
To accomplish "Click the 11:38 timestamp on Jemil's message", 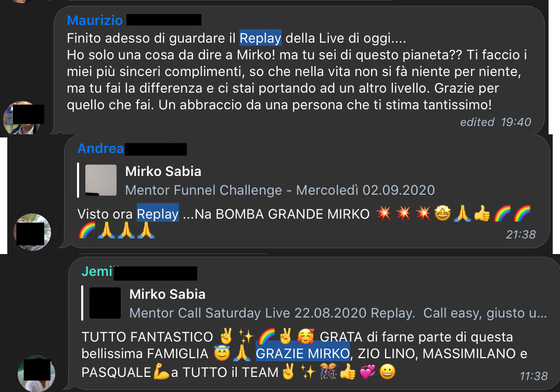I will [533, 376].
